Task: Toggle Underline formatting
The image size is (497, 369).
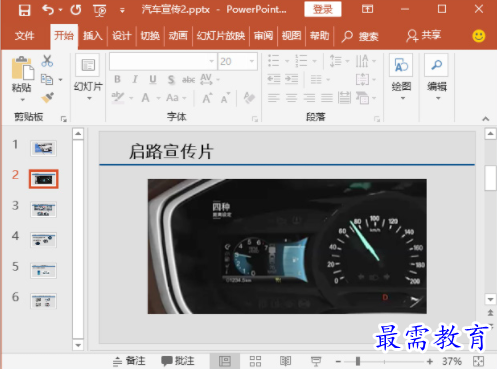Action: tap(153, 79)
